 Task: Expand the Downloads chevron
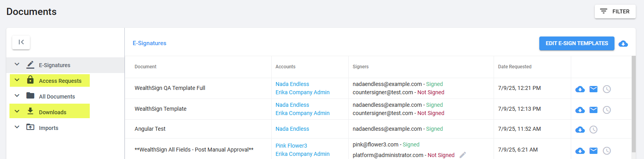(x=17, y=111)
